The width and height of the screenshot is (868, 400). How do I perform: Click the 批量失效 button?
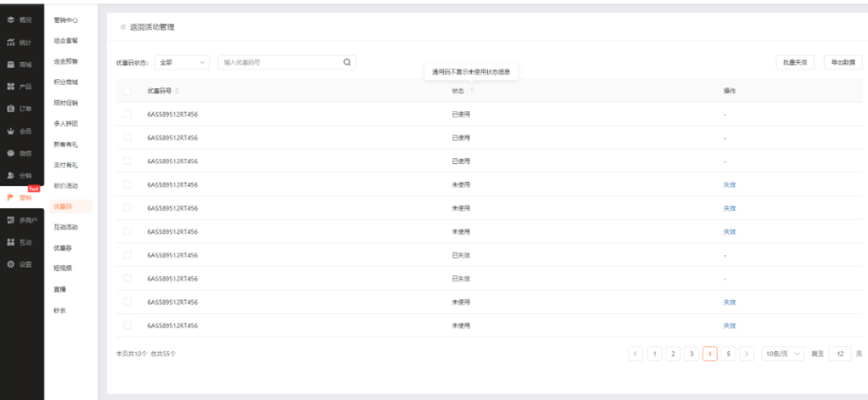click(795, 63)
